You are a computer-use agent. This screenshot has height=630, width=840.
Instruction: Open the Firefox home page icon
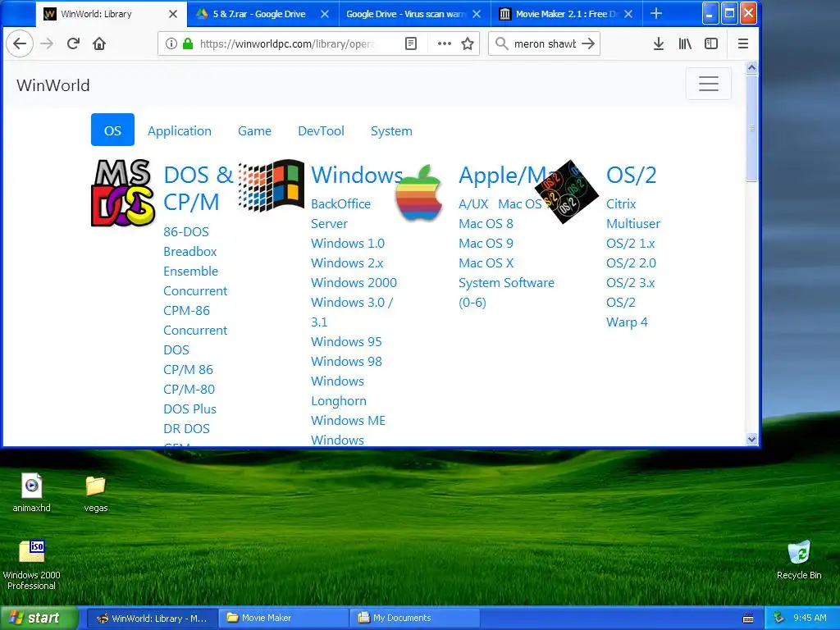tap(99, 43)
